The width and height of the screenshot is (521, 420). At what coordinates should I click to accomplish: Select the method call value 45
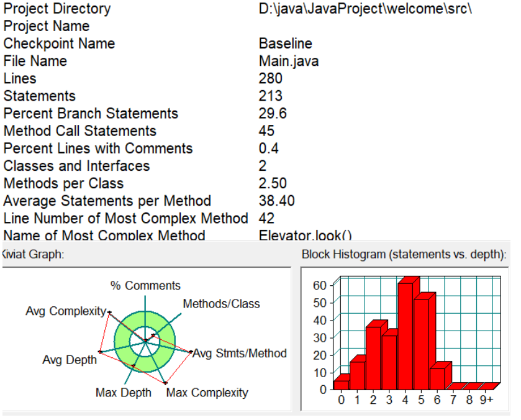(x=266, y=131)
